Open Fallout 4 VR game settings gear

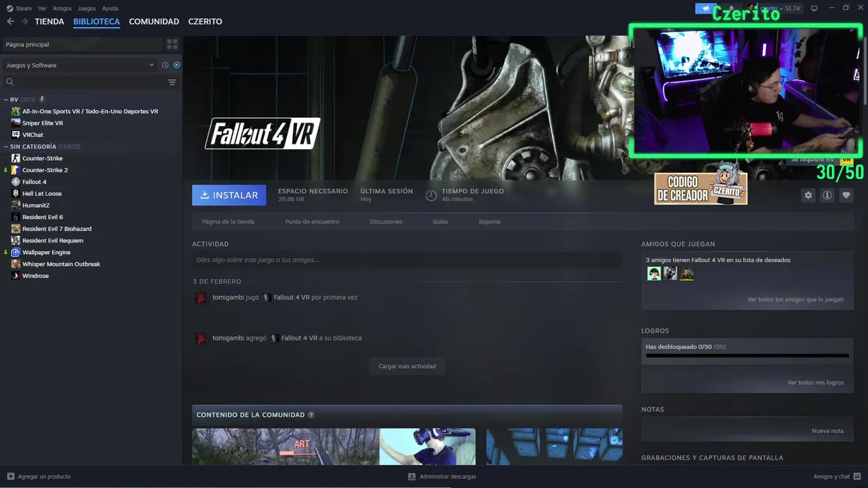click(808, 195)
